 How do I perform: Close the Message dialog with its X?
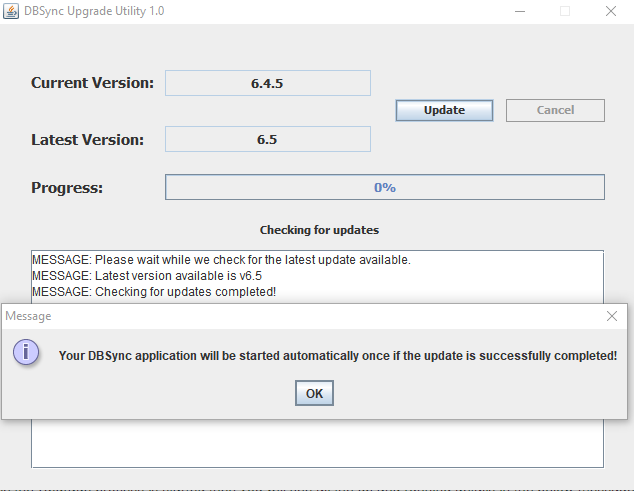(612, 316)
